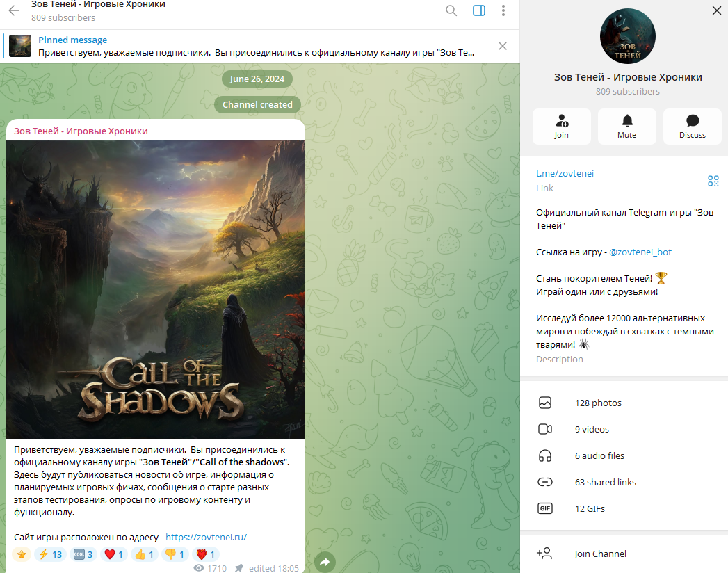Image resolution: width=728 pixels, height=573 pixels.
Task: Open 63 shared links section
Action: pos(624,482)
